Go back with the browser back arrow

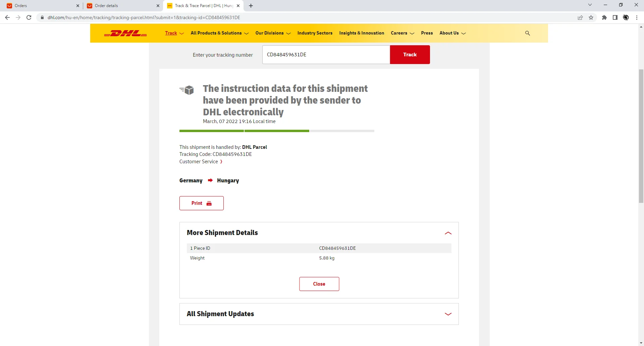(7, 17)
